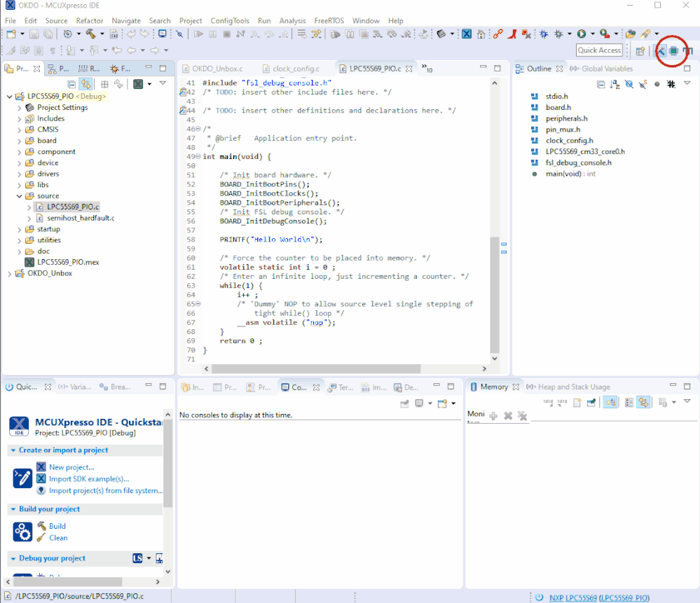The width and height of the screenshot is (700, 603).
Task: Collapse the Build your project section
Action: coord(13,509)
